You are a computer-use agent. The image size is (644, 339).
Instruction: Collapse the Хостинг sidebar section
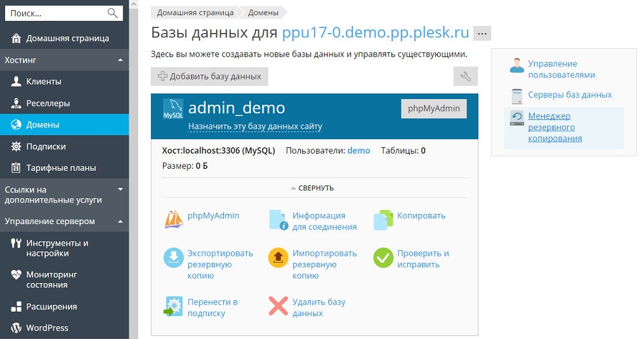(120, 60)
